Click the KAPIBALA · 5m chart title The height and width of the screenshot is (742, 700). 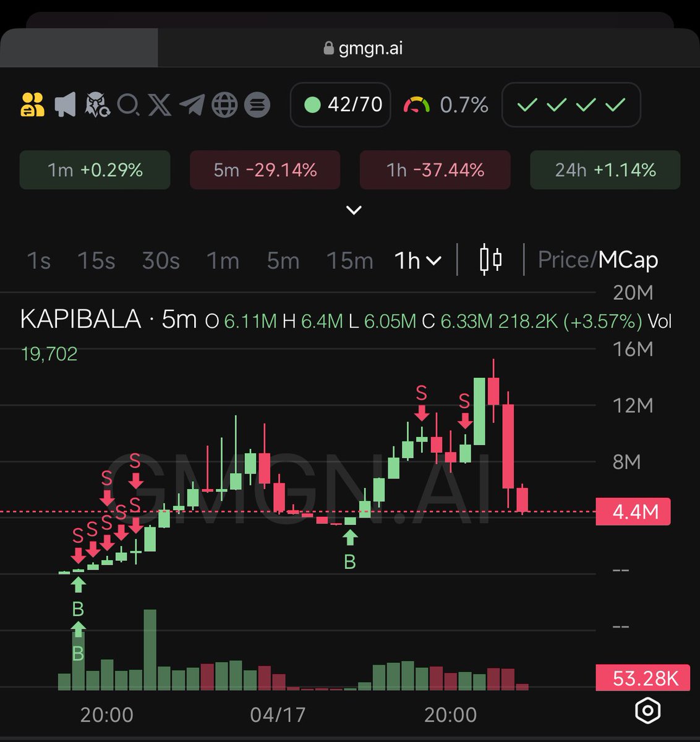[x=108, y=320]
